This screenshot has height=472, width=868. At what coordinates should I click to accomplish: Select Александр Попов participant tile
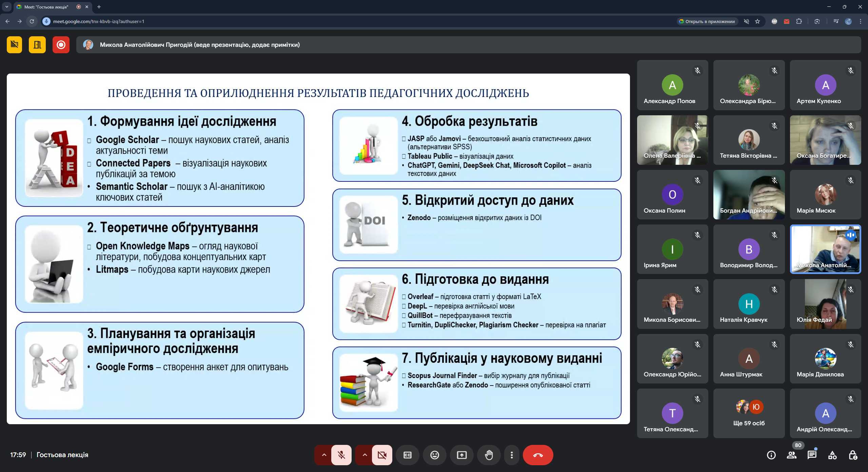672,85
